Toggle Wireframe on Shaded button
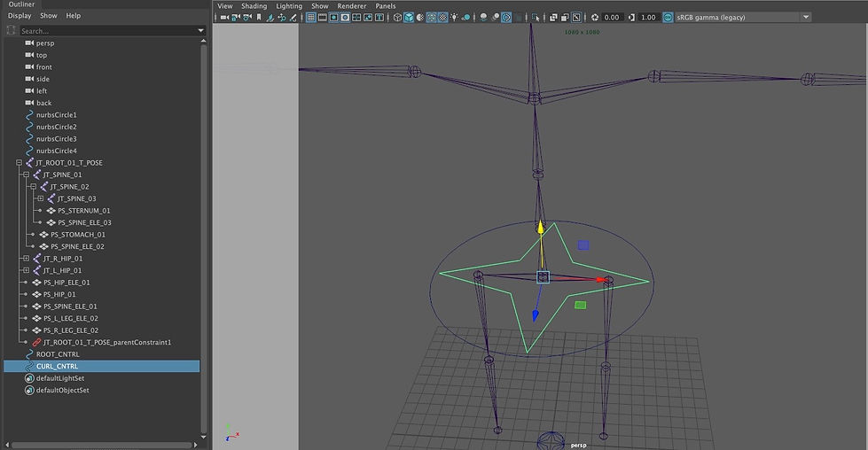The width and height of the screenshot is (868, 450). coord(431,17)
